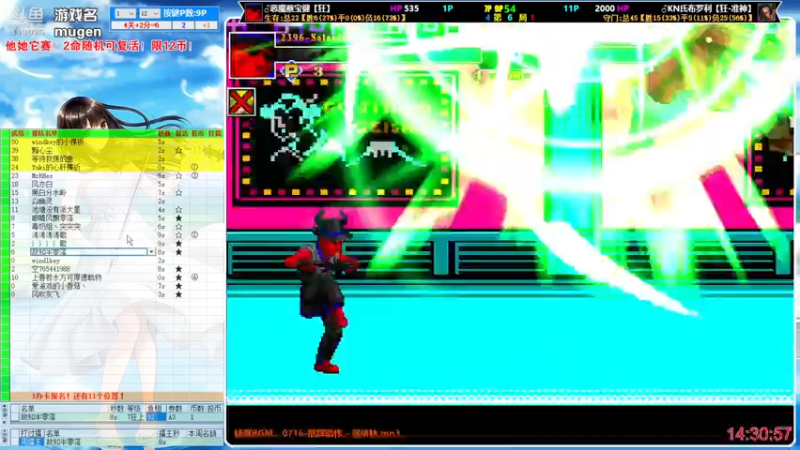Open the name combo box dropdown arrow in row 6

click(151, 252)
